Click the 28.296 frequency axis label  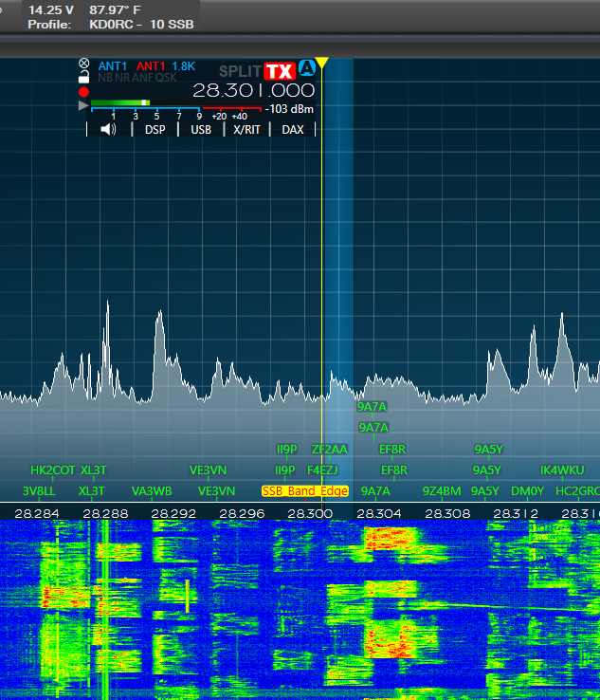(242, 514)
